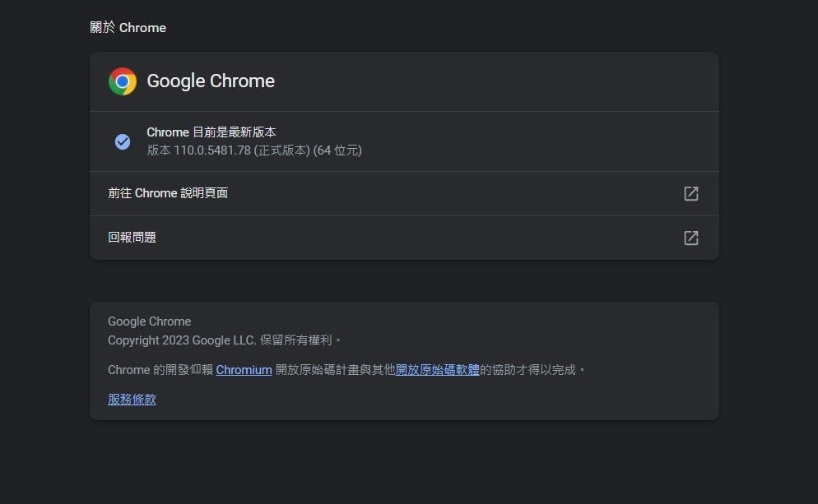This screenshot has width=818, height=504.
Task: Click the 關於 Chrome page heading
Action: 128,28
